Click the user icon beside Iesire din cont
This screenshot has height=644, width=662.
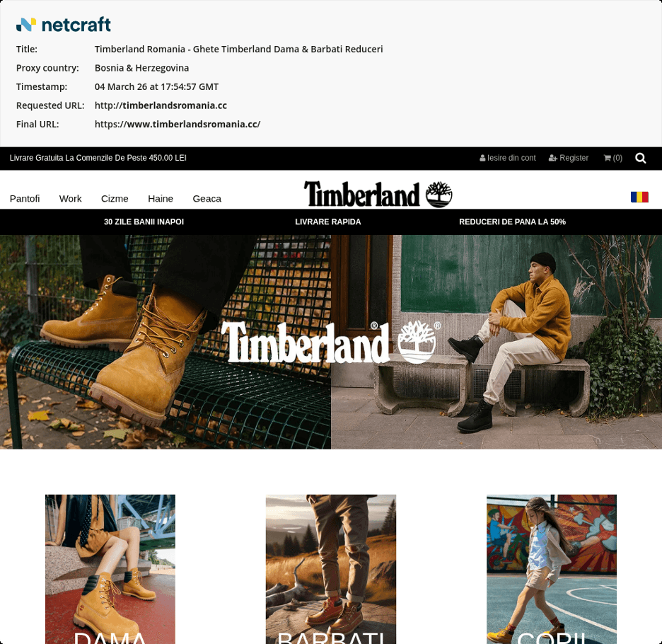coord(482,158)
